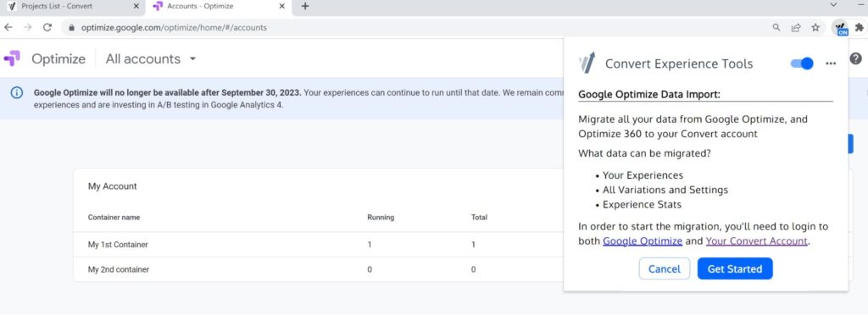Click the Google Optimize Data Import heading

pyautogui.click(x=649, y=95)
